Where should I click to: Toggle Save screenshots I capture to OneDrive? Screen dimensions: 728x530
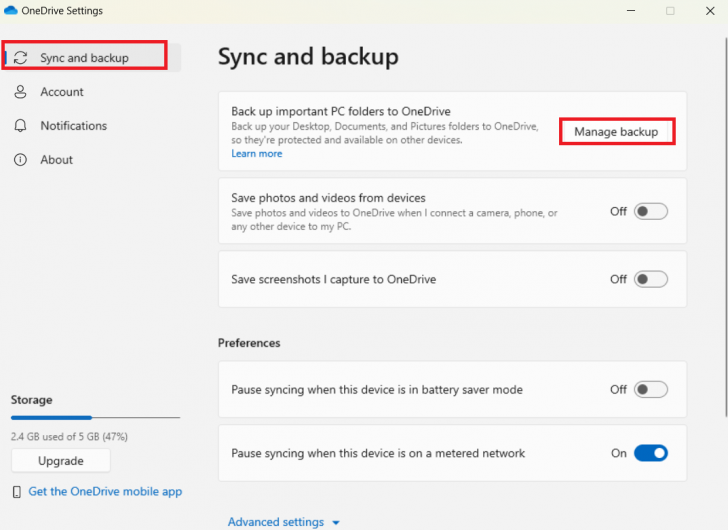click(651, 279)
